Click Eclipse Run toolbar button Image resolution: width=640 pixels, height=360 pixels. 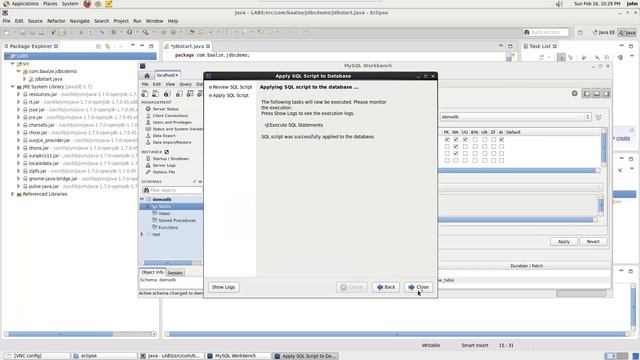[x=129, y=32]
